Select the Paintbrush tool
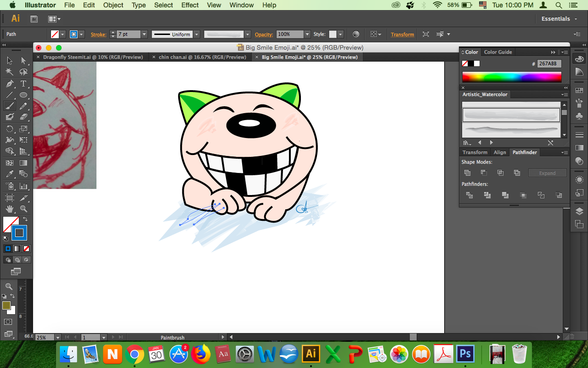This screenshot has height=368, width=588. point(10,106)
